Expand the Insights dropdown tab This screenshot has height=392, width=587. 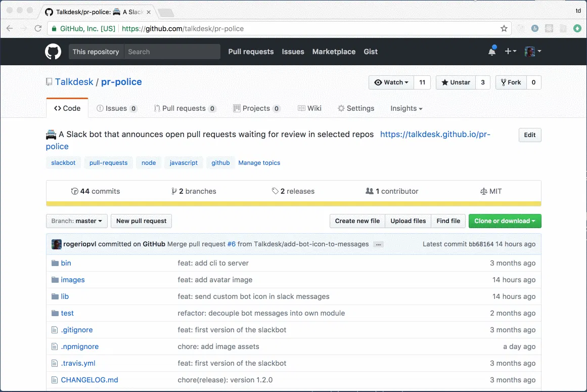pos(406,108)
